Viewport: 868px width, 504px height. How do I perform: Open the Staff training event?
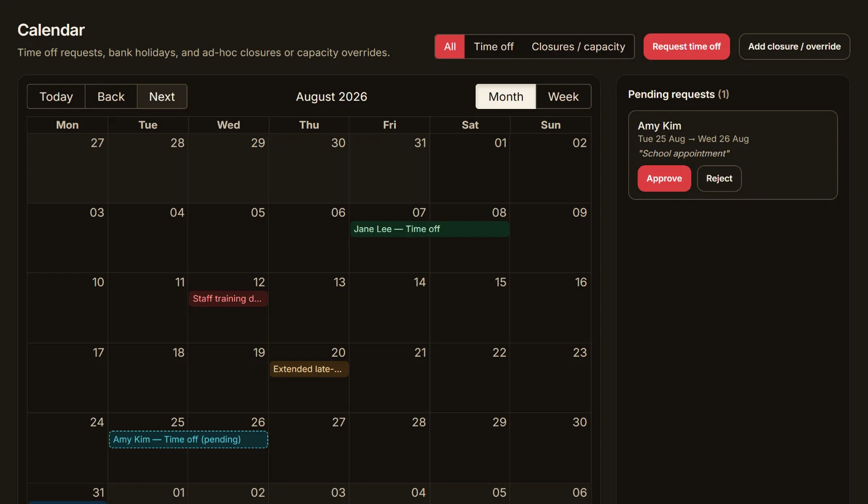pos(228,299)
